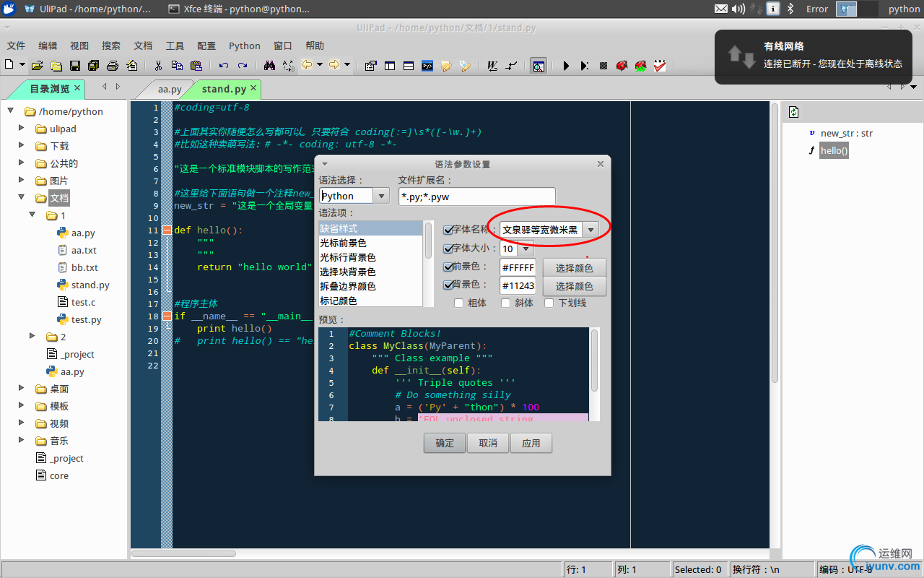The width and height of the screenshot is (924, 578).
Task: Open the New file dropdown arrow
Action: tap(22, 65)
